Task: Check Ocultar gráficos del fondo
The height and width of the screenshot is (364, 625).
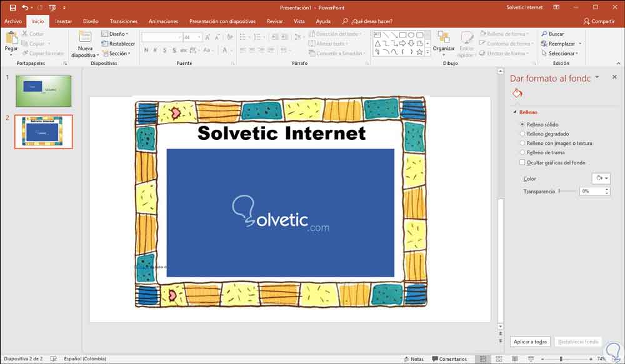Action: (522, 162)
